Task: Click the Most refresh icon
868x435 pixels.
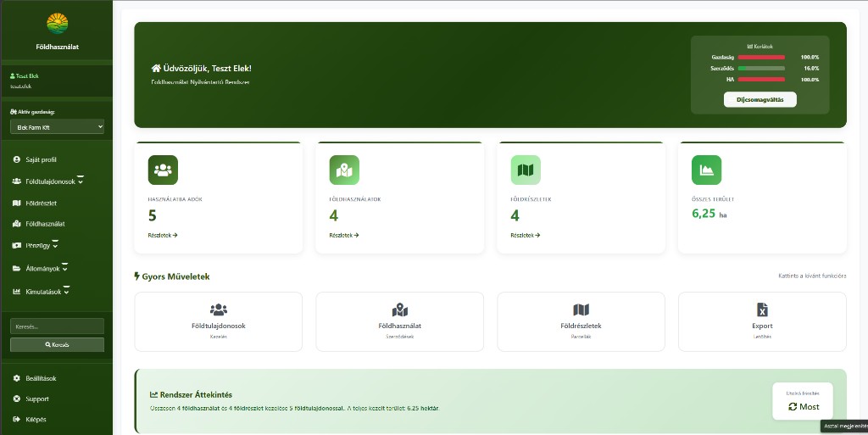Action: (x=793, y=407)
